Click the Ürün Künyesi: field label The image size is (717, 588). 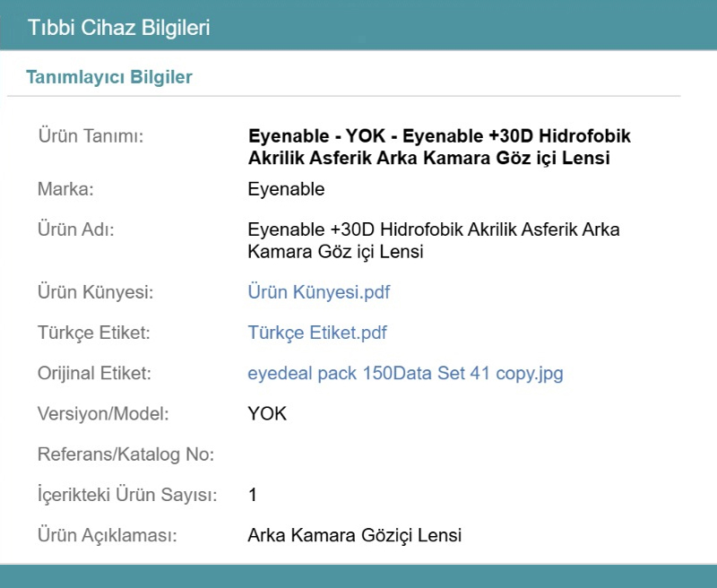click(96, 292)
